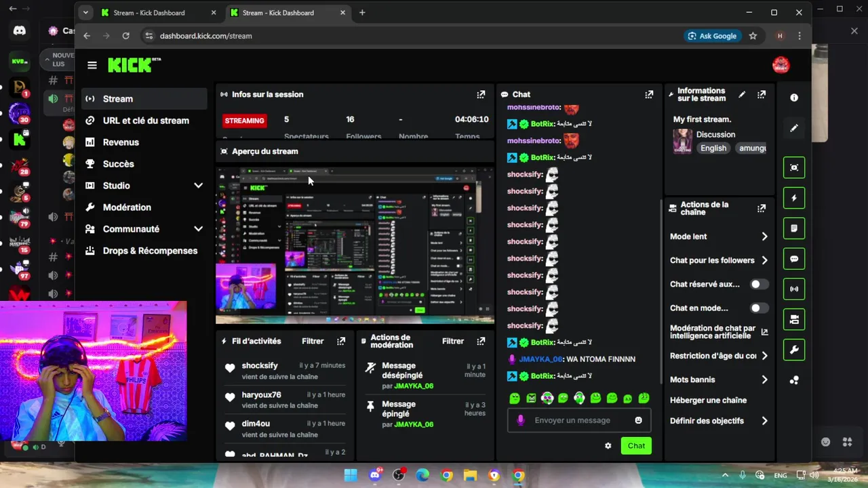The width and height of the screenshot is (868, 488).
Task: Click the three-dots icon at sidebar bottom
Action: pos(794,380)
